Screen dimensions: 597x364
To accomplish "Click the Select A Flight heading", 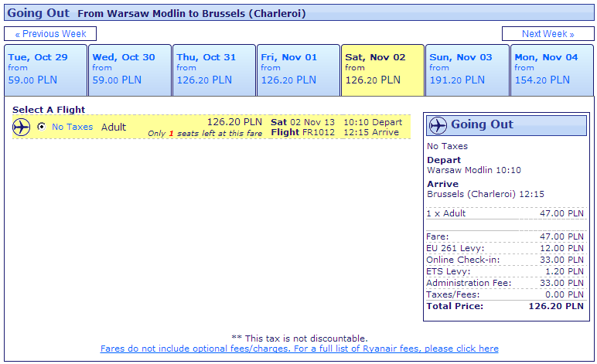I will pyautogui.click(x=49, y=110).
